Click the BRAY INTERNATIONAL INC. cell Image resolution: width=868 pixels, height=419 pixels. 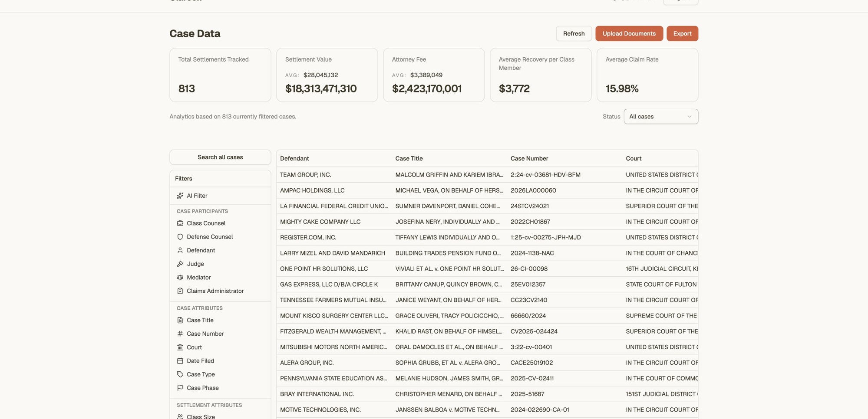pyautogui.click(x=317, y=394)
